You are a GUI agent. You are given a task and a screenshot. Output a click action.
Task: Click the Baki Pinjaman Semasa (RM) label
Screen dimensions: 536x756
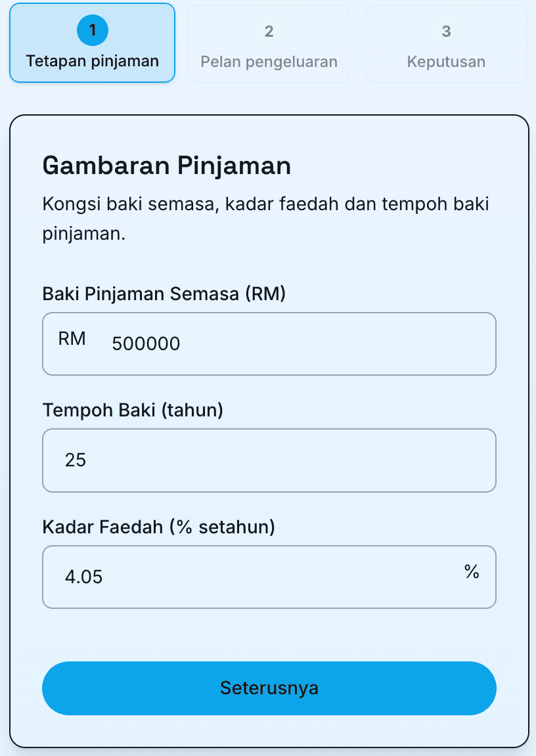click(x=164, y=294)
